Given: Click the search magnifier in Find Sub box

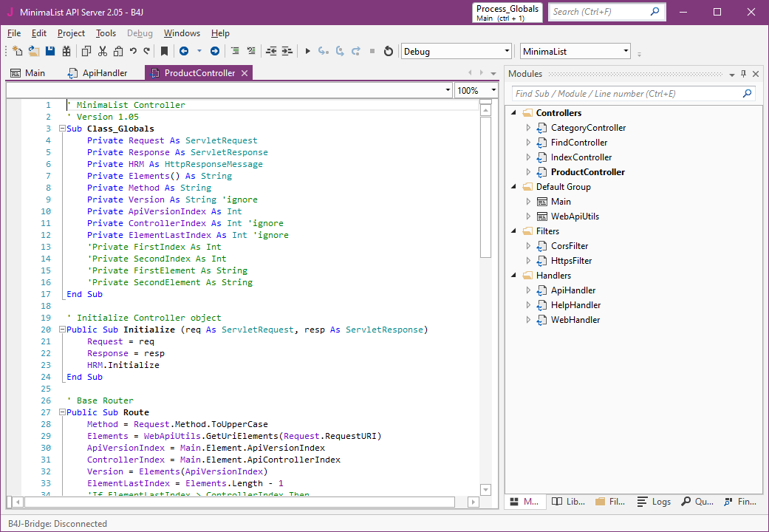Looking at the screenshot, I should tap(747, 94).
